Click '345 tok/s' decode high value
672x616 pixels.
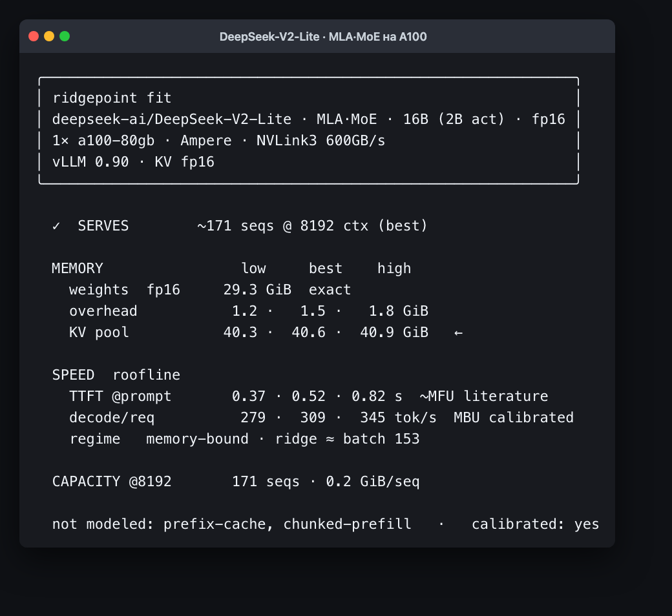point(399,418)
